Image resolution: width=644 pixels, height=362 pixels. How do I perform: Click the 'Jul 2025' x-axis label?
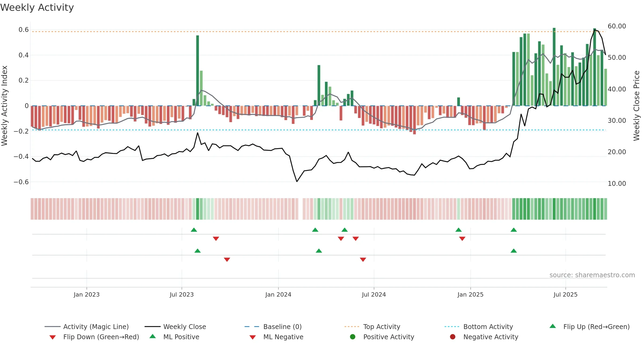tap(565, 294)
